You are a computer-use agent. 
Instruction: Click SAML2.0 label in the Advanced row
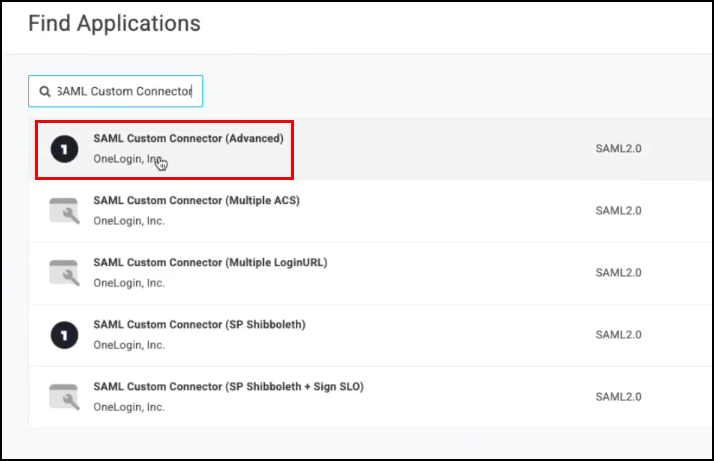(x=617, y=149)
